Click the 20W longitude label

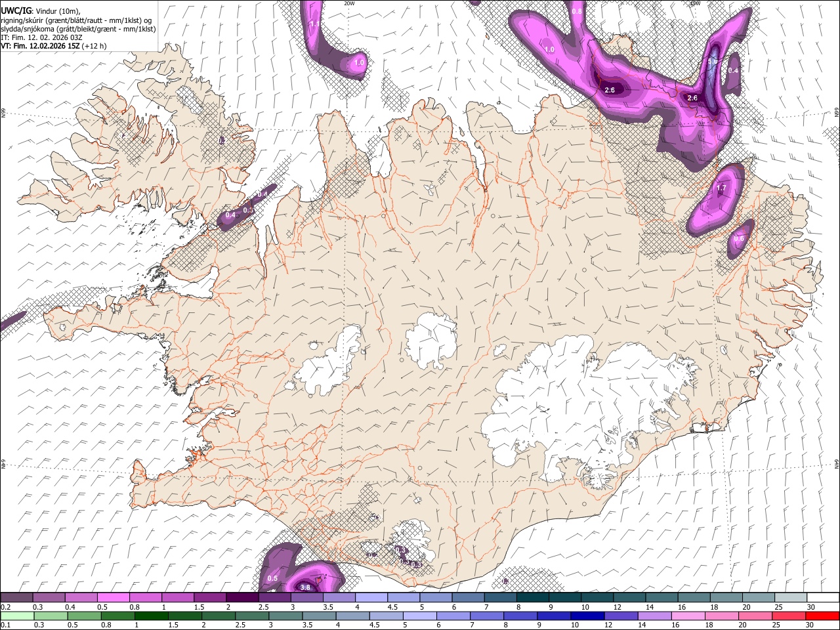click(349, 3)
